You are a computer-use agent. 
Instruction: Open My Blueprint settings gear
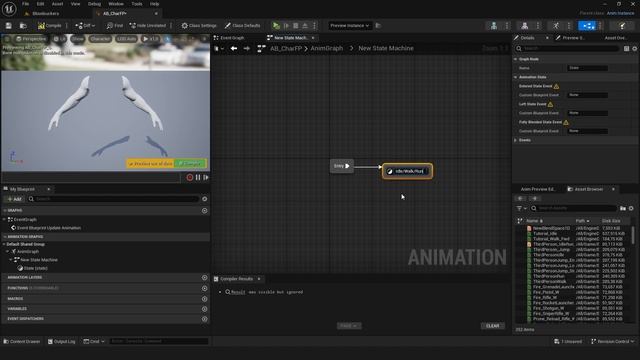tap(204, 199)
